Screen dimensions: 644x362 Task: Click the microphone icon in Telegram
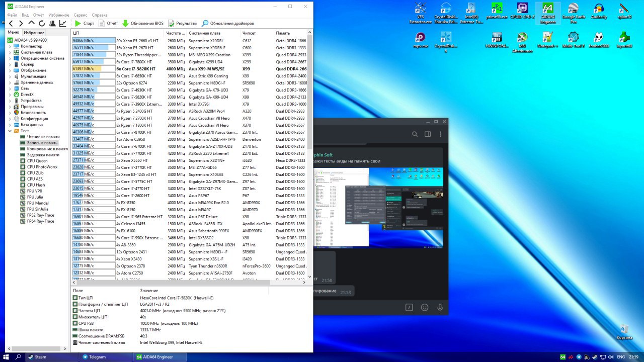tap(440, 307)
